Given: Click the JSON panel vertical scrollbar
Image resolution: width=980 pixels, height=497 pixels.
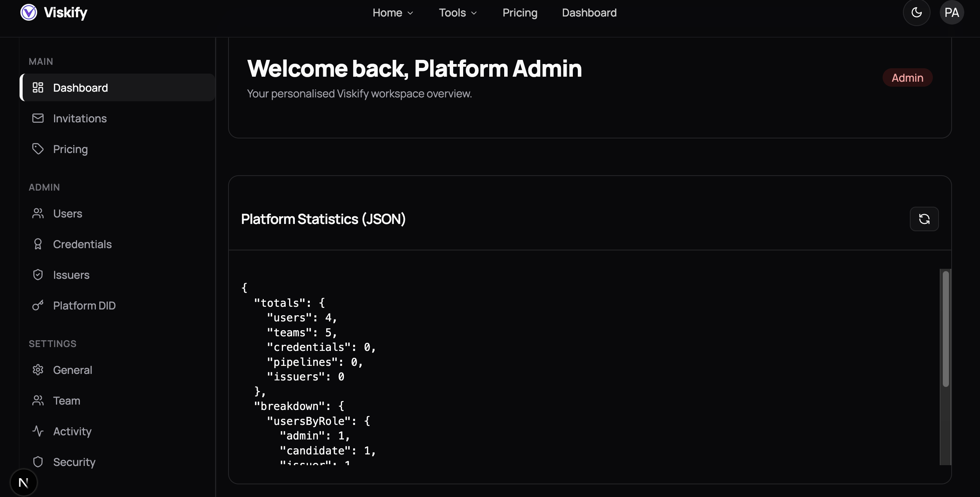Looking at the screenshot, I should [945, 329].
